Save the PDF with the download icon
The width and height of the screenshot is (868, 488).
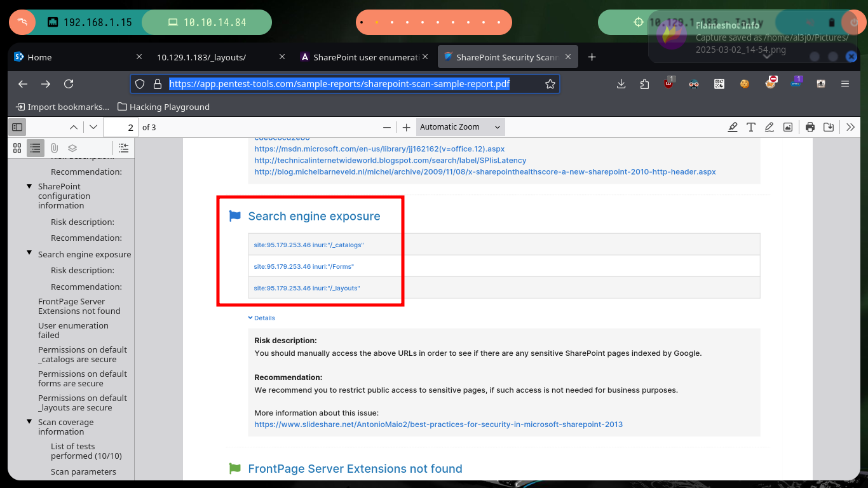(829, 127)
